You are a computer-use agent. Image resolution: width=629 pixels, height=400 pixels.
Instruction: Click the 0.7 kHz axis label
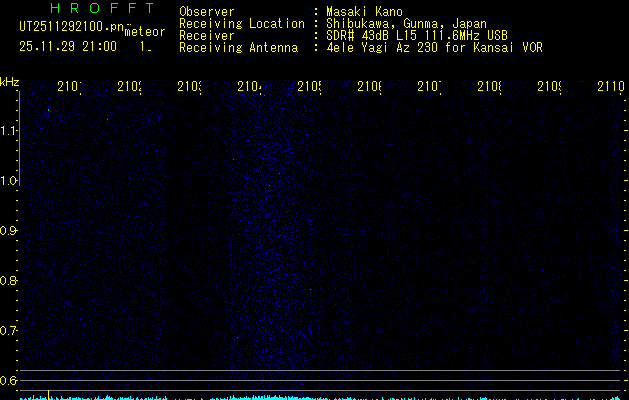click(9, 330)
